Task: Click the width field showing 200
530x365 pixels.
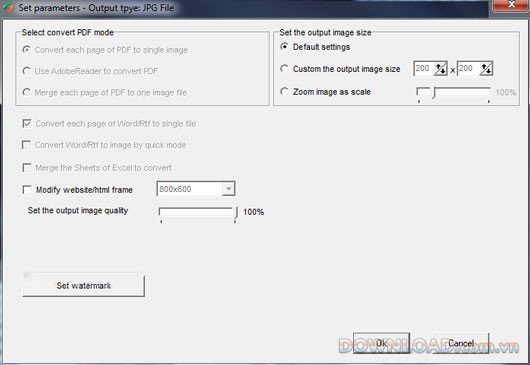Action: click(424, 69)
